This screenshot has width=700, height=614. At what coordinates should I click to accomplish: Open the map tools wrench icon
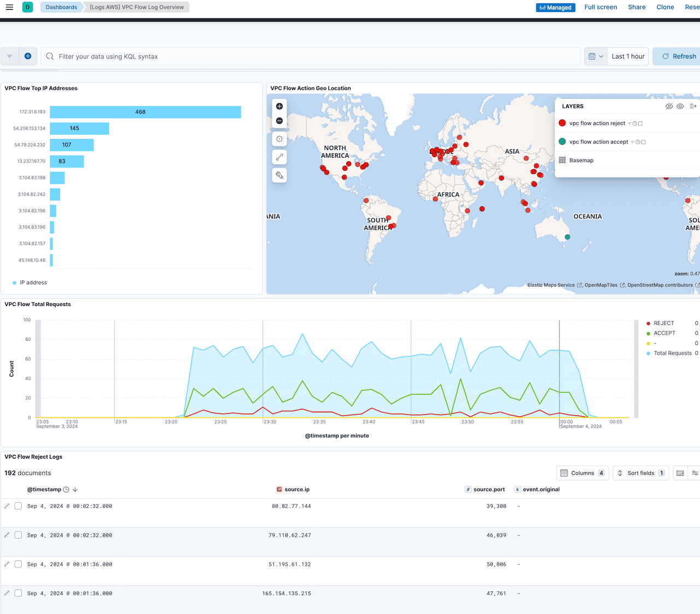(279, 175)
